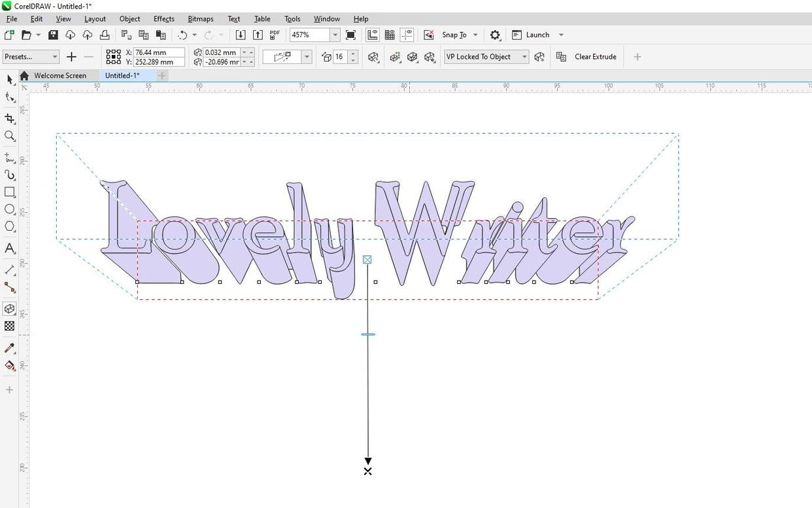812x508 pixels.
Task: Expand the Open file dropdown arrow
Action: tap(38, 35)
